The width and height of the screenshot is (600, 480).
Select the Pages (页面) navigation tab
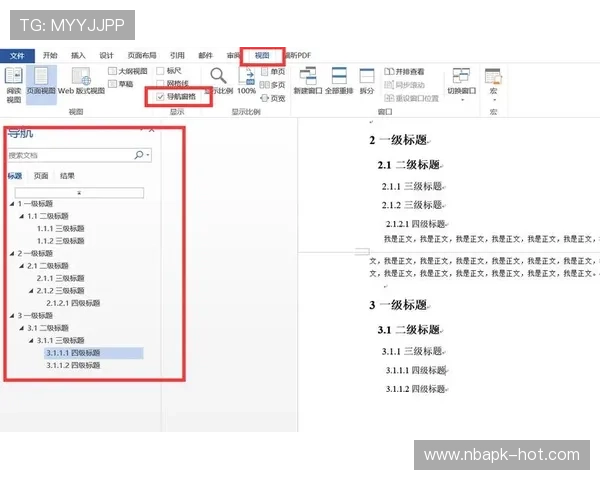point(41,176)
